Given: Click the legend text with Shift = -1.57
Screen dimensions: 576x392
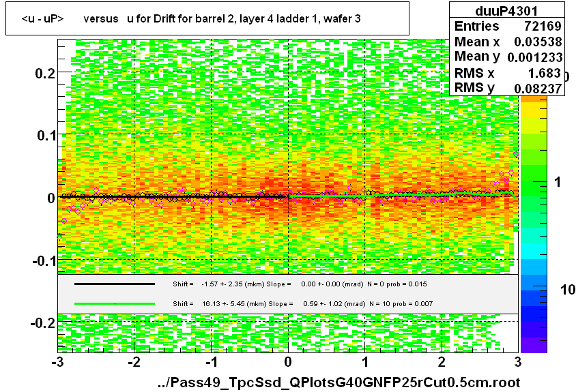Looking at the screenshot, I should (300, 284).
